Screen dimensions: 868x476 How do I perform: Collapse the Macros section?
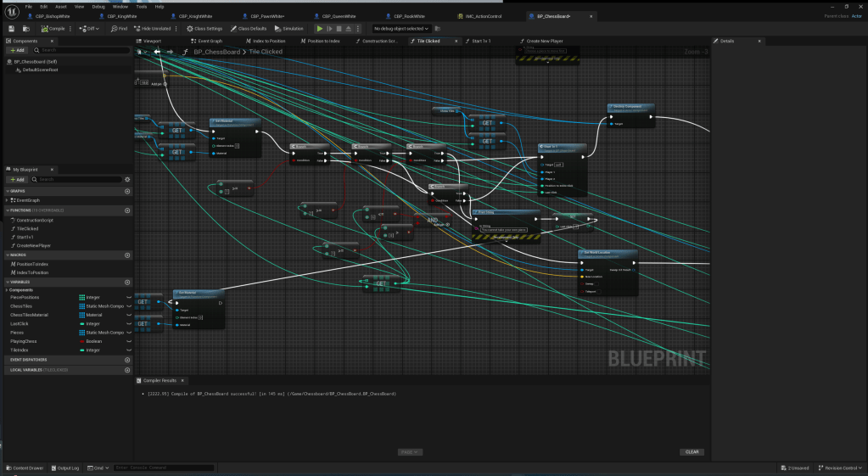(x=8, y=255)
